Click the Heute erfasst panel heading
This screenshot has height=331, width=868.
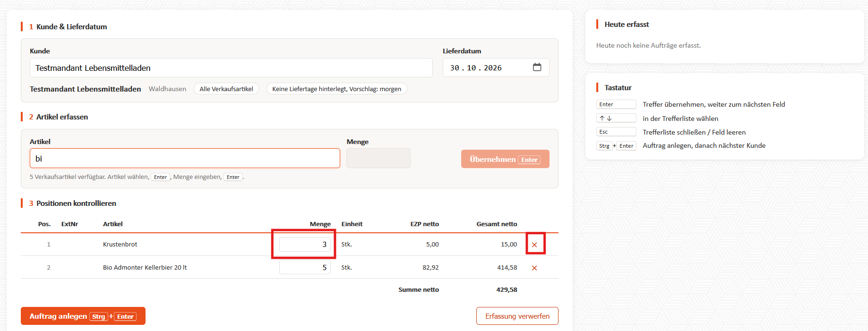tap(627, 24)
